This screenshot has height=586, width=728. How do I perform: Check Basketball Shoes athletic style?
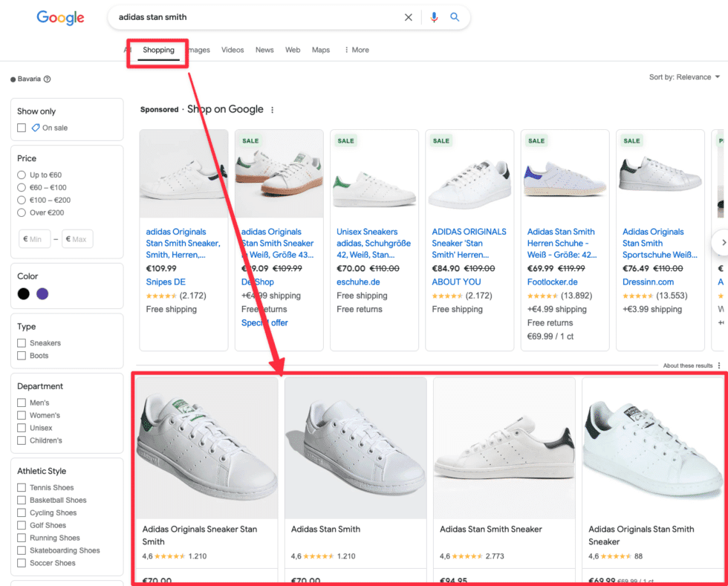pyautogui.click(x=22, y=500)
